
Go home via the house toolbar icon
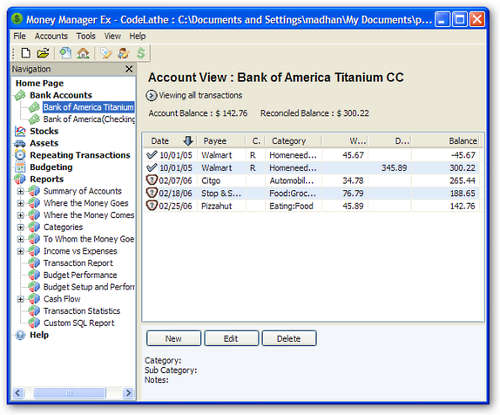83,53
